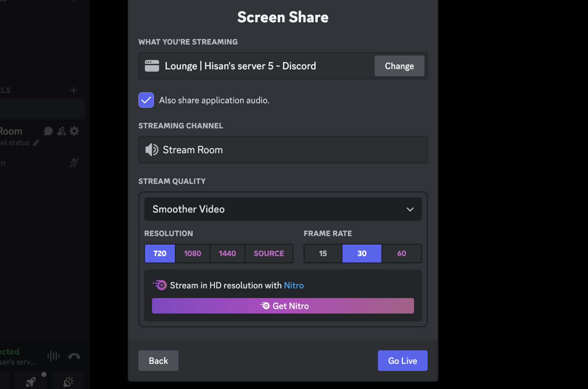Click the Get Nitro gradient button

coord(283,306)
